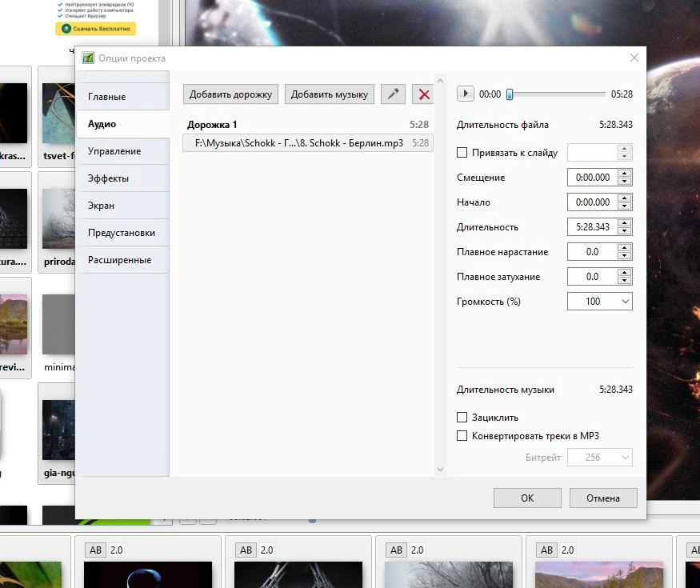Select the Аудио tab
The width and height of the screenshot is (700, 588).
point(122,124)
